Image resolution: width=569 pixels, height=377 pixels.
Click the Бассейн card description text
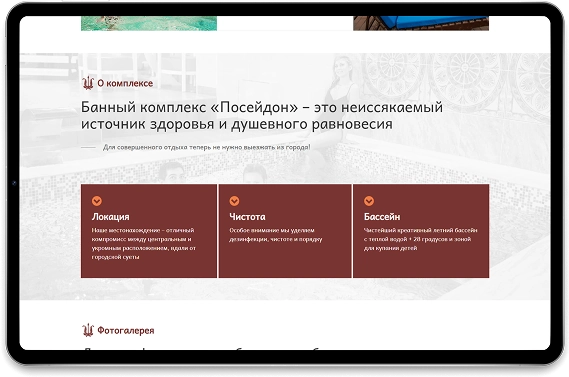click(420, 239)
